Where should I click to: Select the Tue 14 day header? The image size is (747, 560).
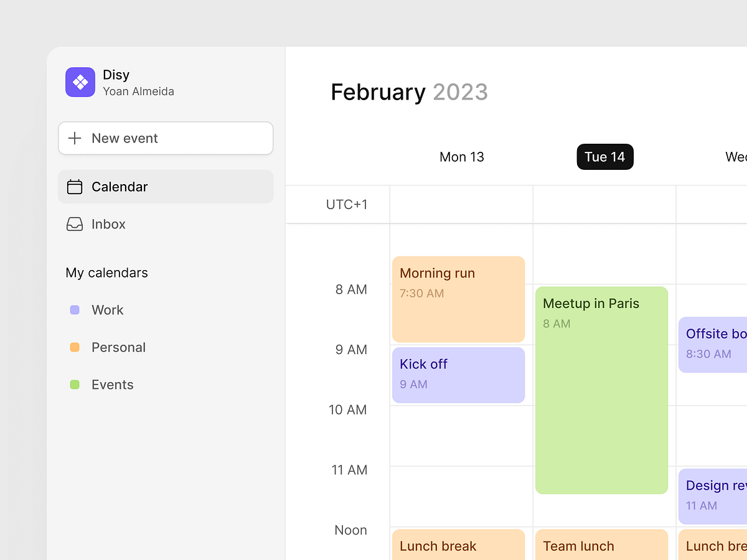click(x=605, y=157)
